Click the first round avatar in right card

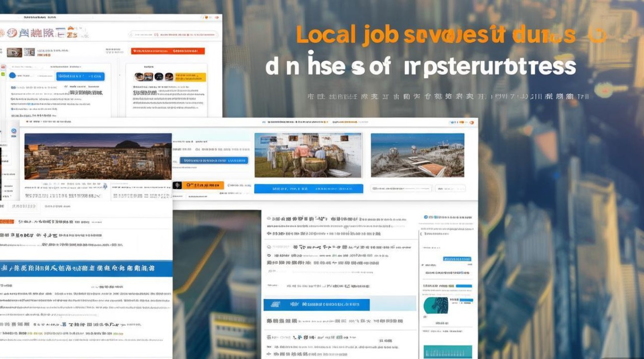[138, 77]
